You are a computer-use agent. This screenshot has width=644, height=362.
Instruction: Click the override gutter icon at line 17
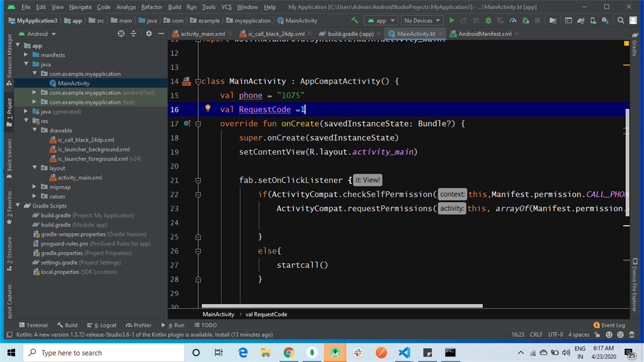(187, 123)
